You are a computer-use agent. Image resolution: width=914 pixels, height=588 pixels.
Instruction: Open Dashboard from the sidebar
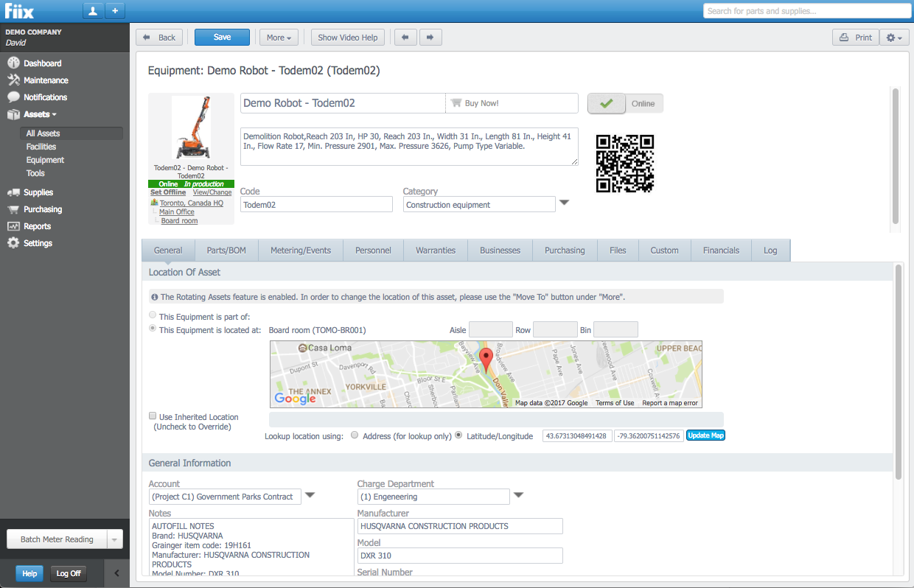(42, 63)
